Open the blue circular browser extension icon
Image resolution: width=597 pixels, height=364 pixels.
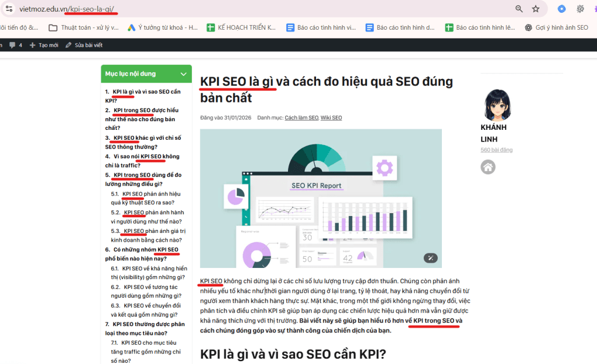[561, 9]
